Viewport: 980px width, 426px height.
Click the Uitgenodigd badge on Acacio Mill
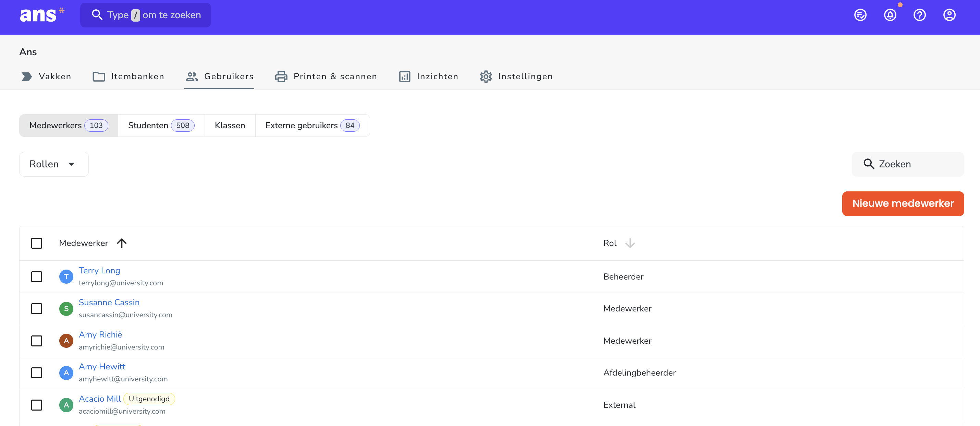click(149, 399)
